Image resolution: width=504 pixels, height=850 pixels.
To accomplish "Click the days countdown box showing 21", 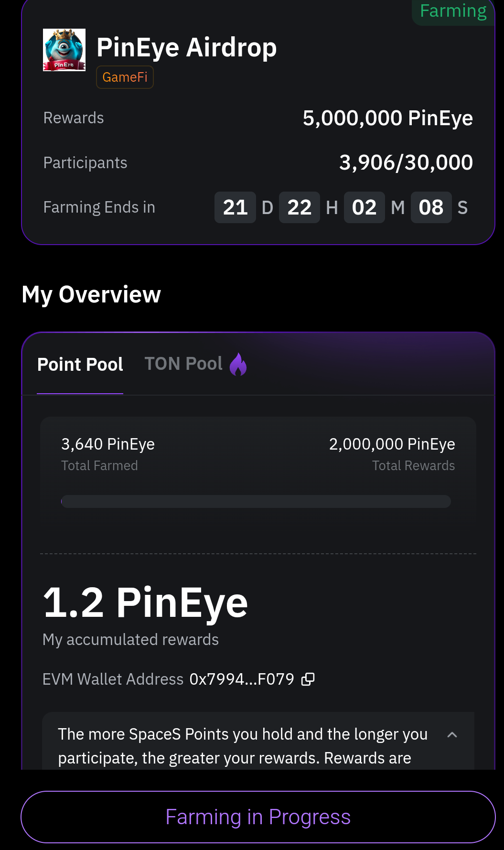I will point(235,207).
